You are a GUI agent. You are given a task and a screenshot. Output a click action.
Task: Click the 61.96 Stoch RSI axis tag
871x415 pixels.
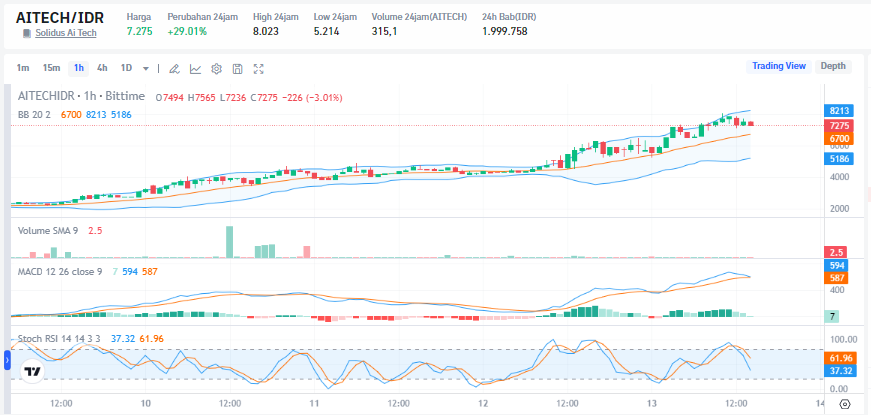pos(838,359)
